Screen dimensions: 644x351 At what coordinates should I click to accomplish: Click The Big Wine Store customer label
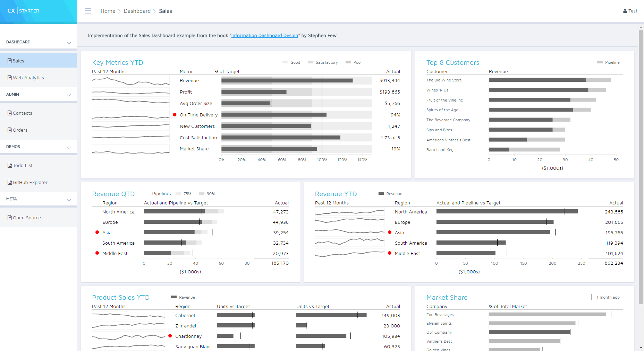(444, 80)
